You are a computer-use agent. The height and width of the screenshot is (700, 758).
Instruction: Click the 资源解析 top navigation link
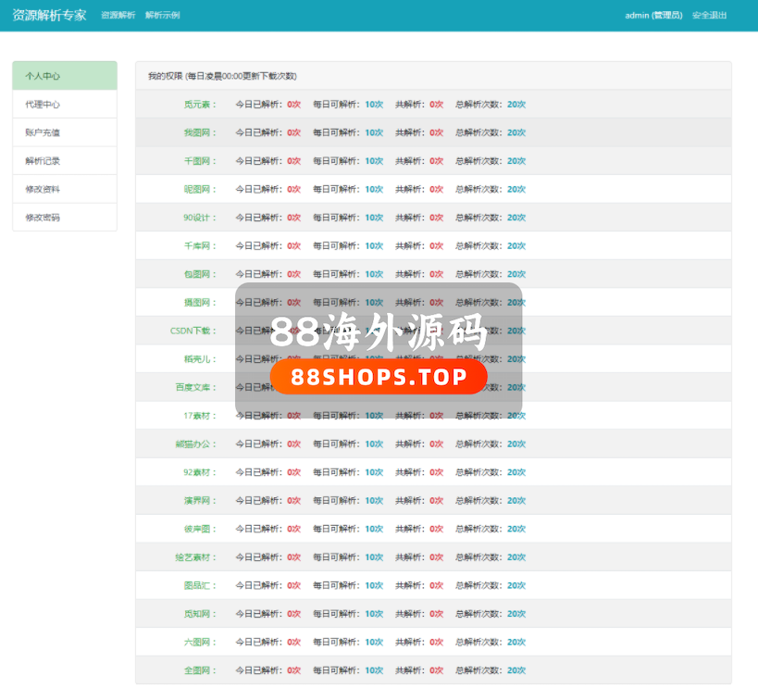118,16
